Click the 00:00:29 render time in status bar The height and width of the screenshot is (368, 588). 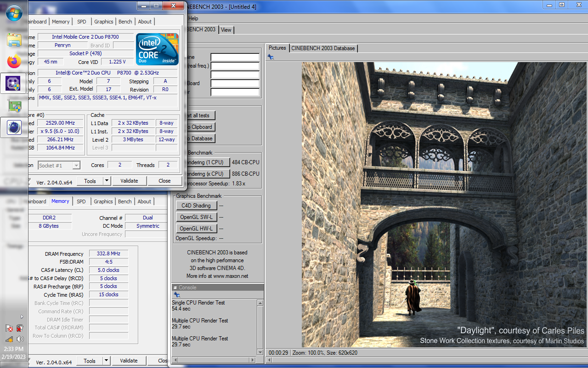(279, 353)
